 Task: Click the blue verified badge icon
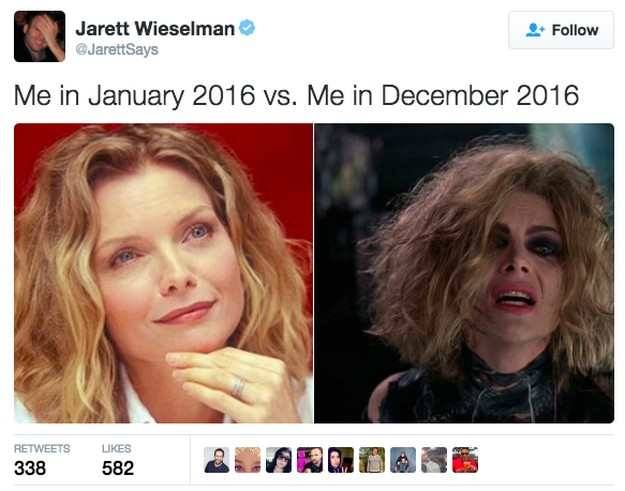247,27
